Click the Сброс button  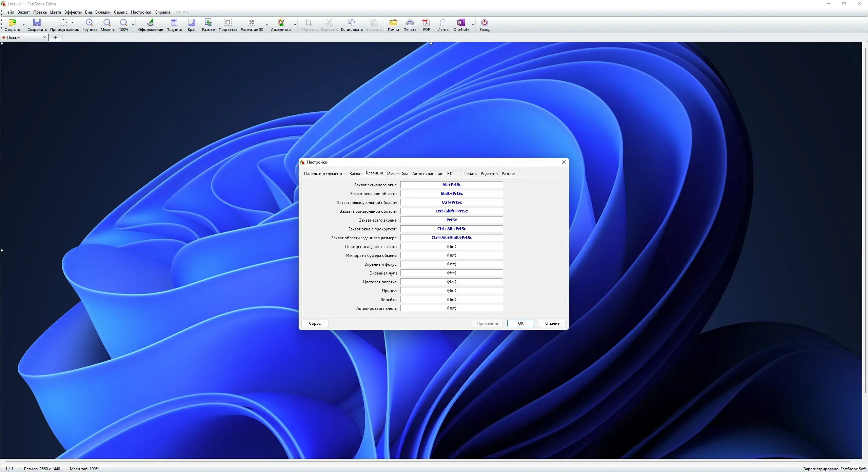315,323
